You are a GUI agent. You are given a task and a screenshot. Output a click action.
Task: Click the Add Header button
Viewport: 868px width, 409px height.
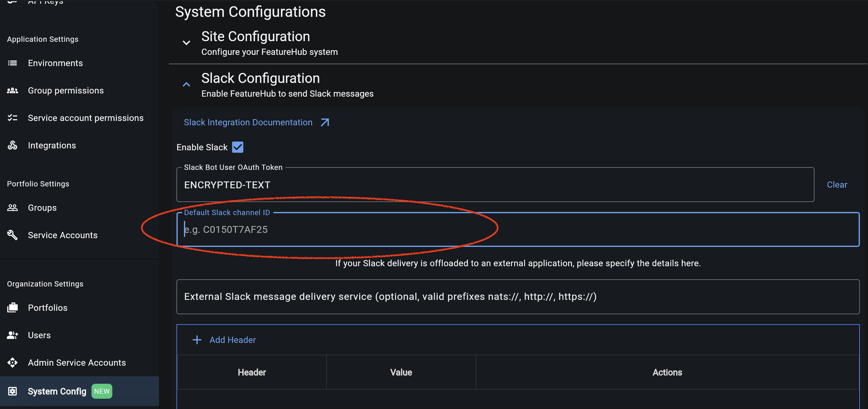[x=224, y=339]
